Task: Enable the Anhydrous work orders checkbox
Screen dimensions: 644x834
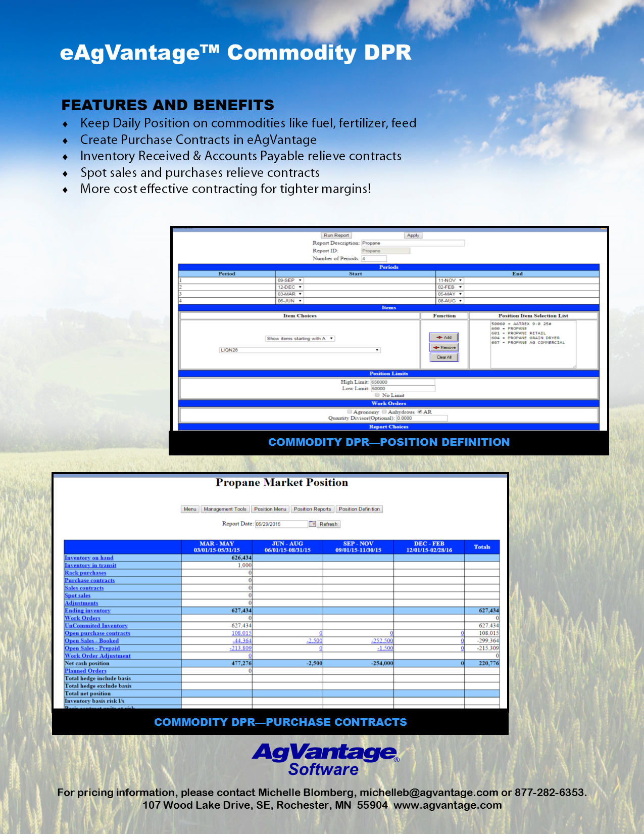Action: coord(384,411)
